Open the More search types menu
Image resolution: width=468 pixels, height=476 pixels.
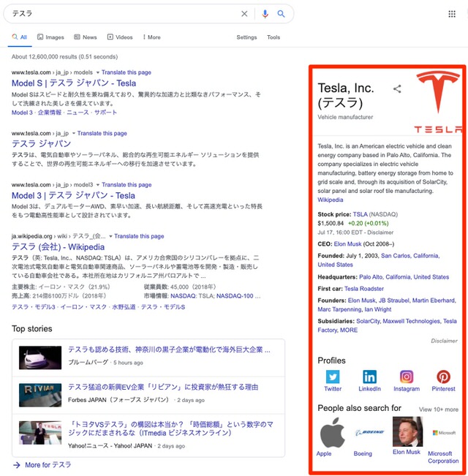(x=152, y=37)
